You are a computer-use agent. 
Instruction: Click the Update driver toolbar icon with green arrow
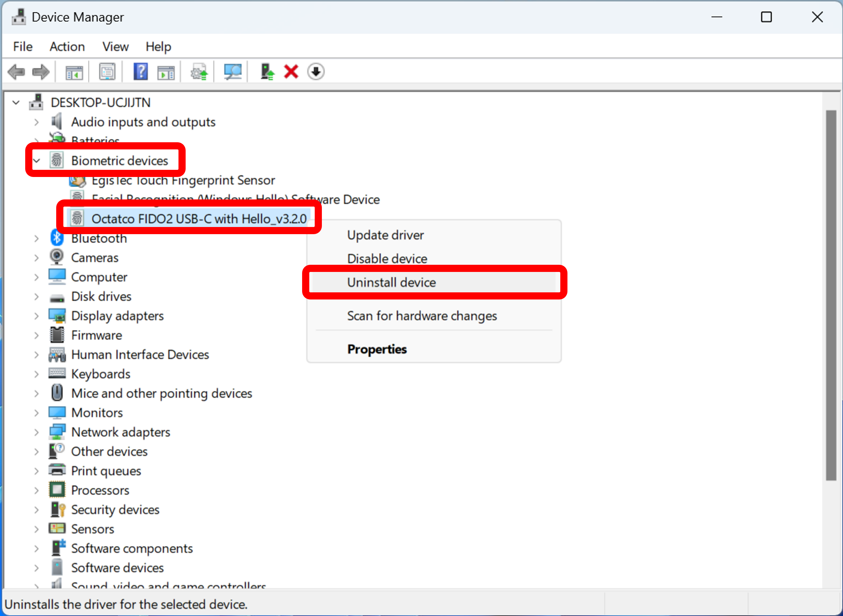click(267, 71)
